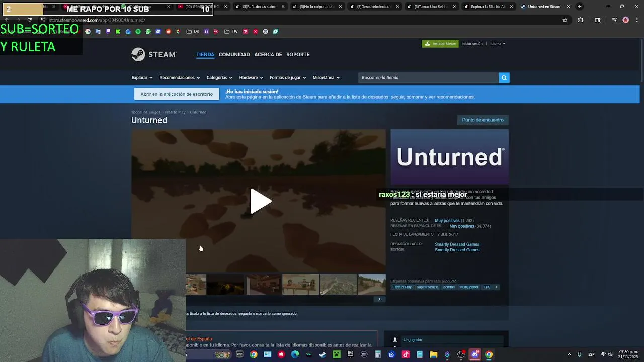Open the browser extensions puzzle icon
The height and width of the screenshot is (362, 644).
coord(581,20)
